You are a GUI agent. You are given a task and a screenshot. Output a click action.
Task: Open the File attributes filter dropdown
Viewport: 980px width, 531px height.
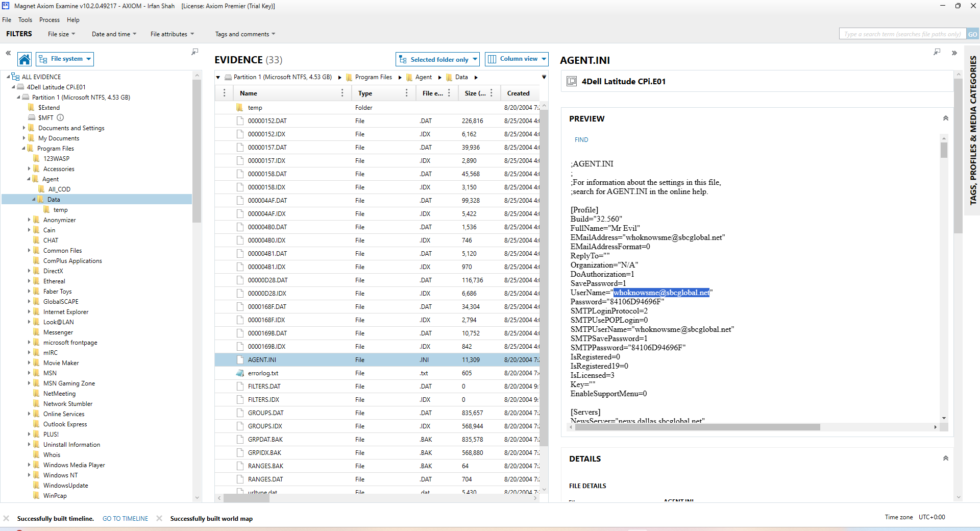[172, 34]
